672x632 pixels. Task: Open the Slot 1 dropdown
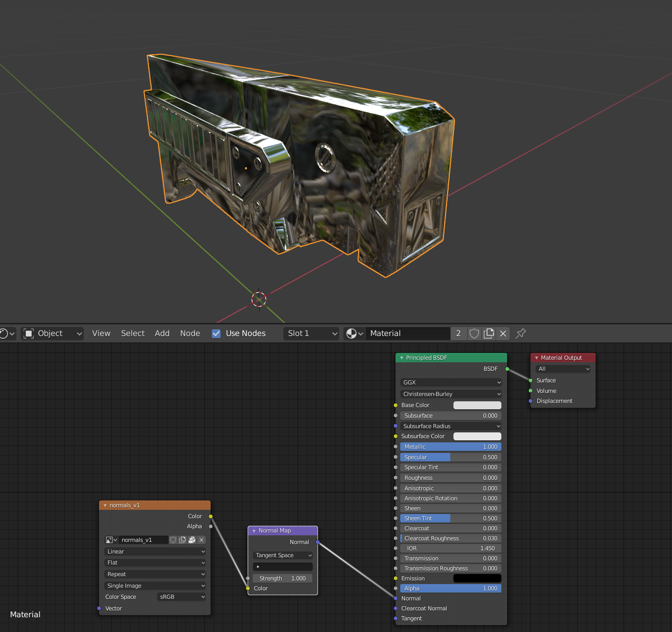(311, 333)
